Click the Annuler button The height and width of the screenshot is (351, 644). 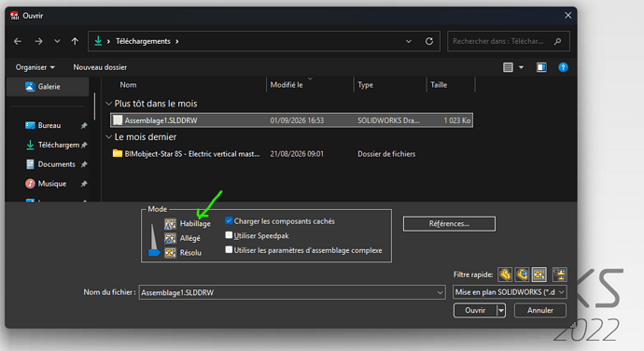coord(540,310)
